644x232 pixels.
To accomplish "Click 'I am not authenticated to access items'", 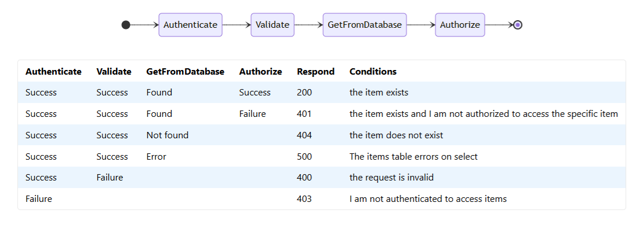I will [x=428, y=199].
